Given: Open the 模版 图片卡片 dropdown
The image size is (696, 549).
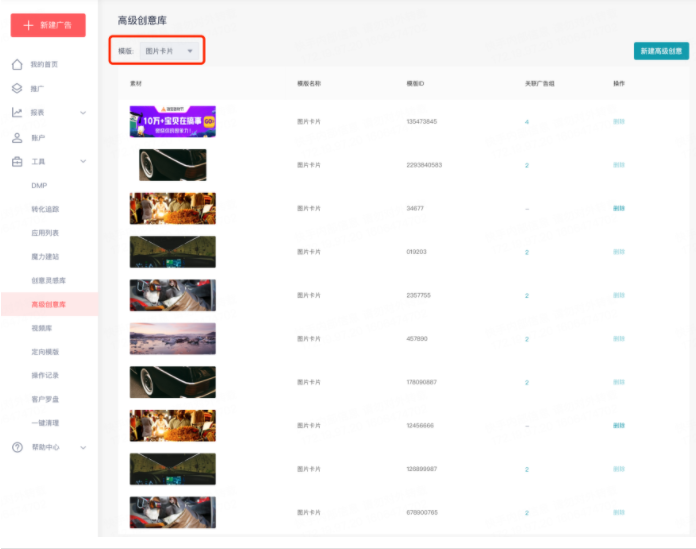Looking at the screenshot, I should [x=167, y=50].
